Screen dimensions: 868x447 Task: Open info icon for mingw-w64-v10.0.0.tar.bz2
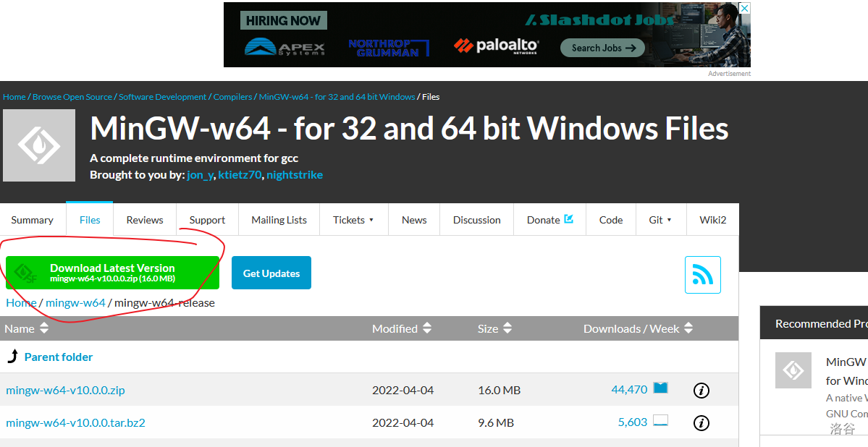701,423
